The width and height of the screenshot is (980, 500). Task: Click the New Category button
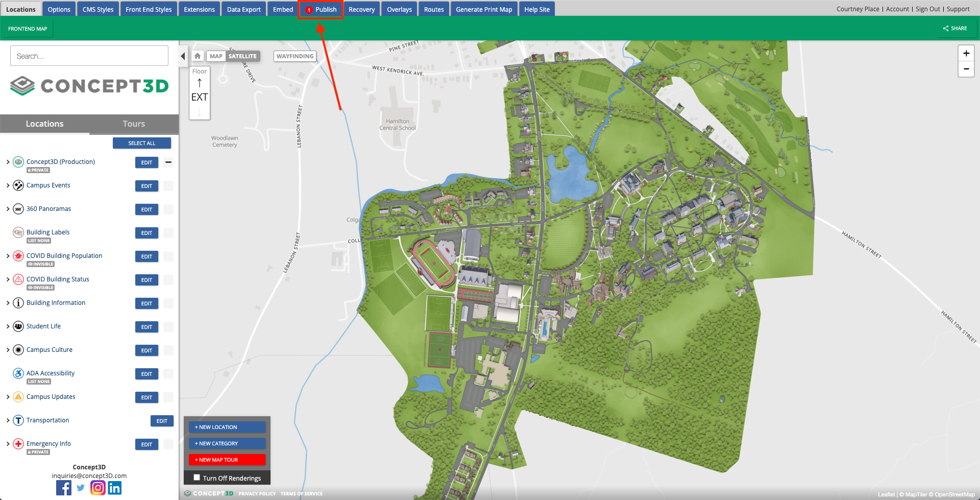pos(227,443)
